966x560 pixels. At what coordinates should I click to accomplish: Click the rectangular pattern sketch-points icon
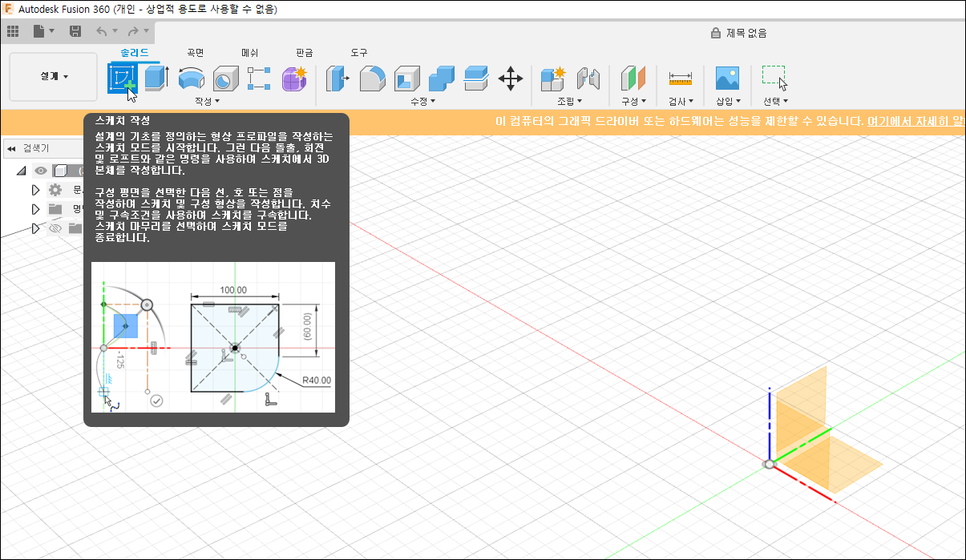260,79
